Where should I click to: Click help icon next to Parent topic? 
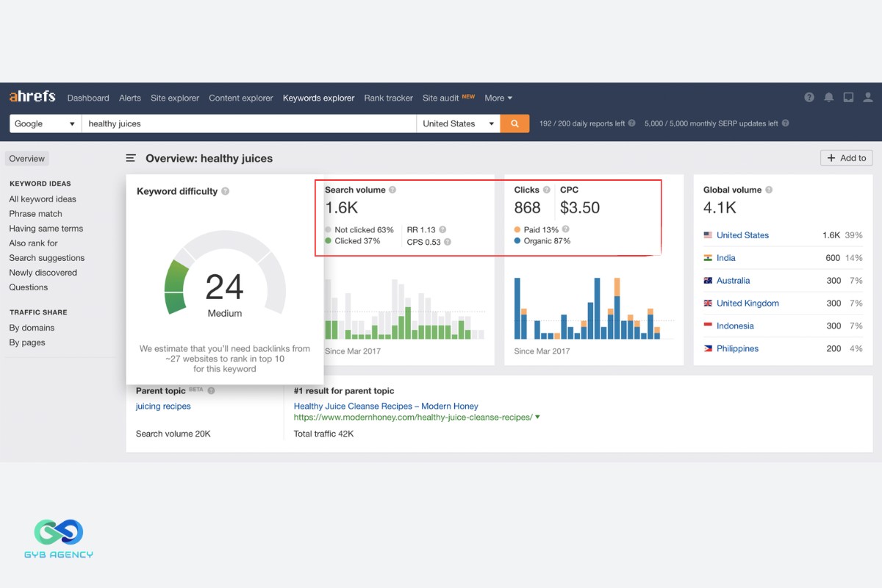pos(212,391)
